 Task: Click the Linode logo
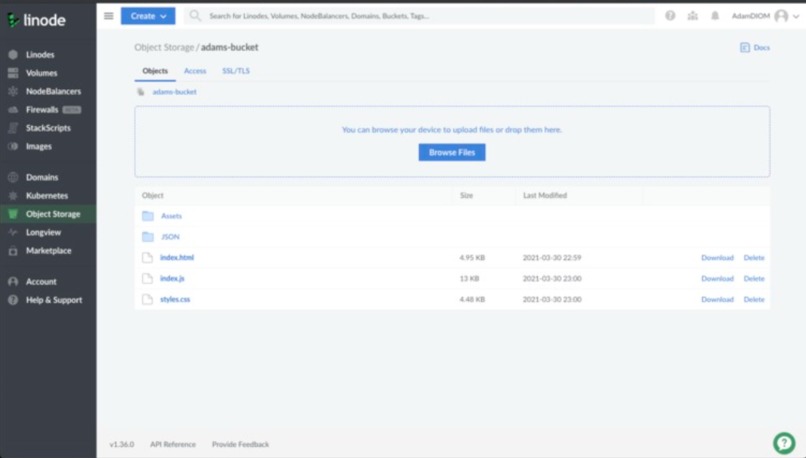36,20
